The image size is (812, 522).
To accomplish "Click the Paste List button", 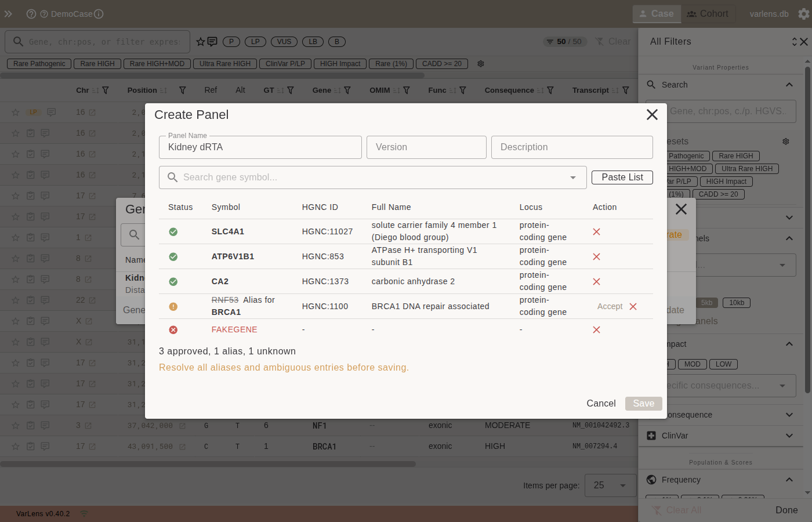I will pos(622,177).
